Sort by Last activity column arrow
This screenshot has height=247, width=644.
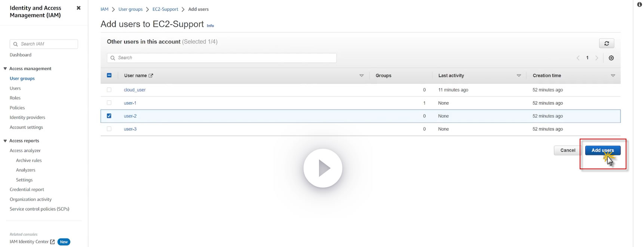coord(519,75)
